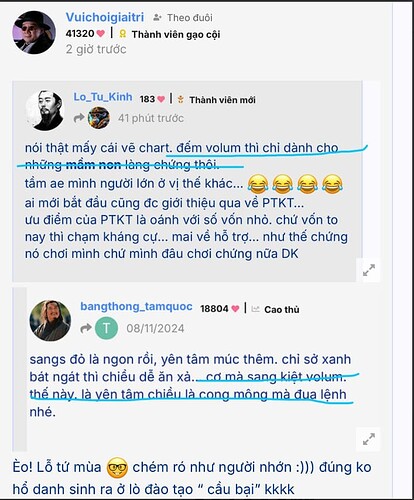Click the Cao thủ chart badge icon
The image size is (414, 500).
[255, 309]
